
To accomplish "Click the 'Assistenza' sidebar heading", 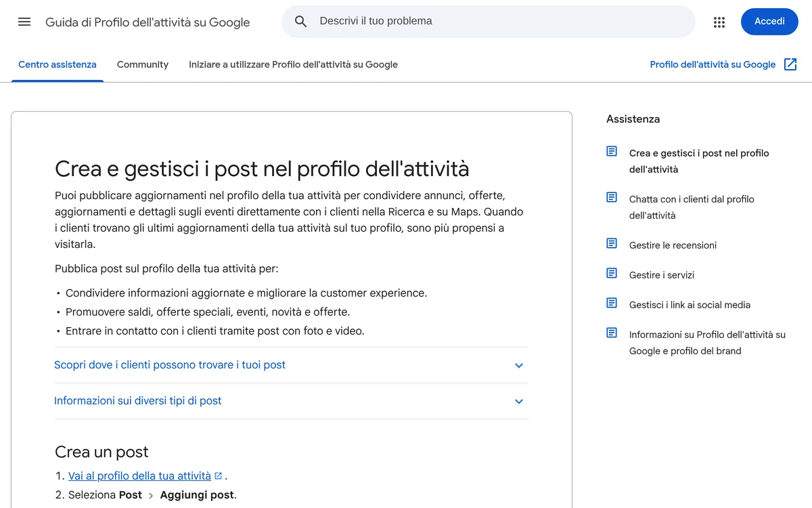I will click(x=633, y=119).
